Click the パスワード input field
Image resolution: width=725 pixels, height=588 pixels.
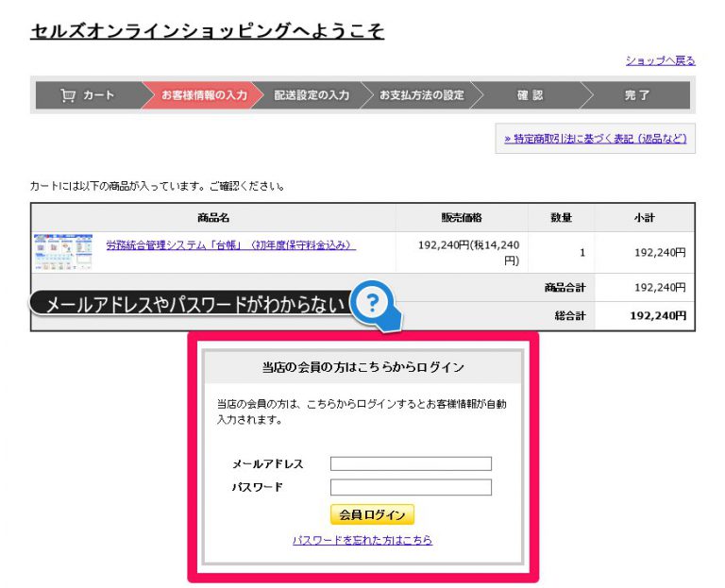[x=411, y=487]
